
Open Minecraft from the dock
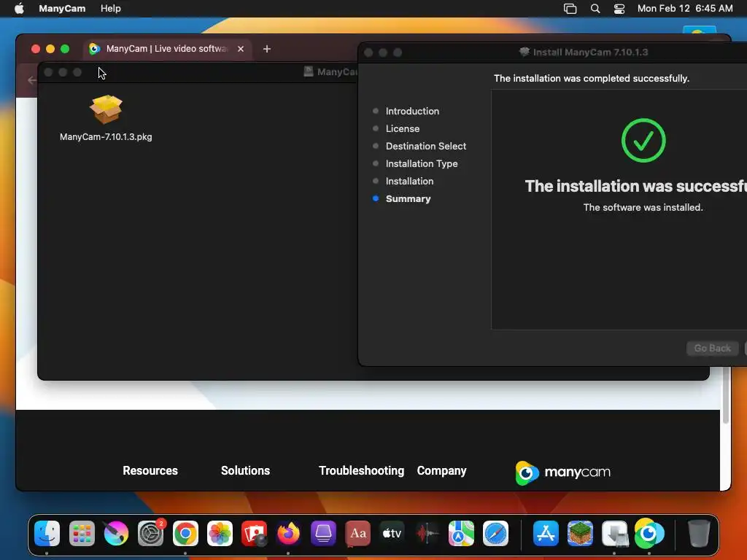[580, 533]
